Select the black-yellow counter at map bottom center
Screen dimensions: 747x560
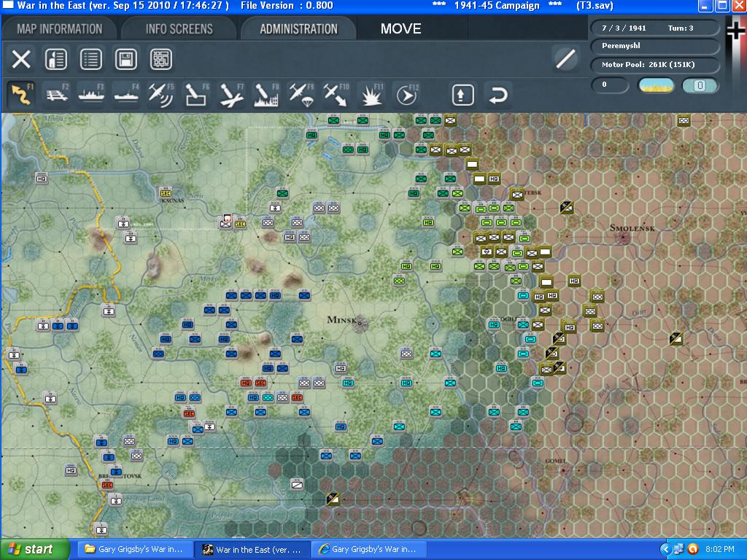click(x=333, y=499)
